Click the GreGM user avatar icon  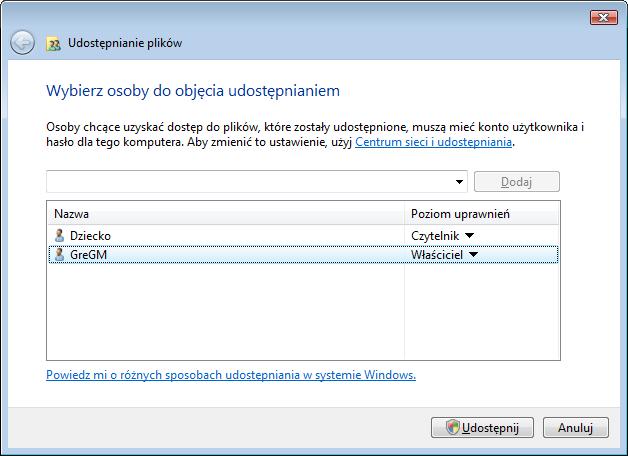pyautogui.click(x=59, y=255)
